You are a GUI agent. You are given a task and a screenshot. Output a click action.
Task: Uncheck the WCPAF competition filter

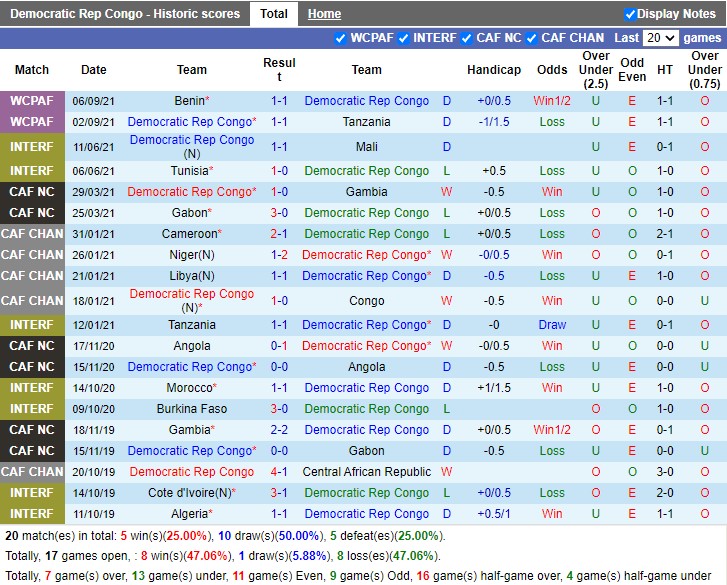click(x=341, y=38)
